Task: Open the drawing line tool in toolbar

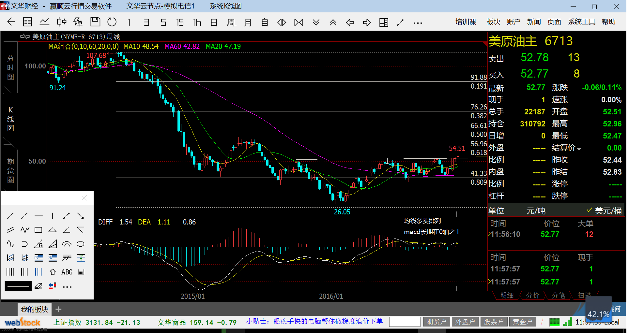Action: pos(400,22)
